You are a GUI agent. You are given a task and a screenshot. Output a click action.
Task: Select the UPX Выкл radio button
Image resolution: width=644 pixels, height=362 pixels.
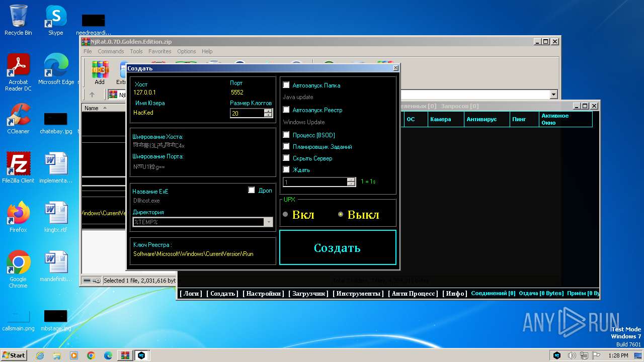click(341, 215)
